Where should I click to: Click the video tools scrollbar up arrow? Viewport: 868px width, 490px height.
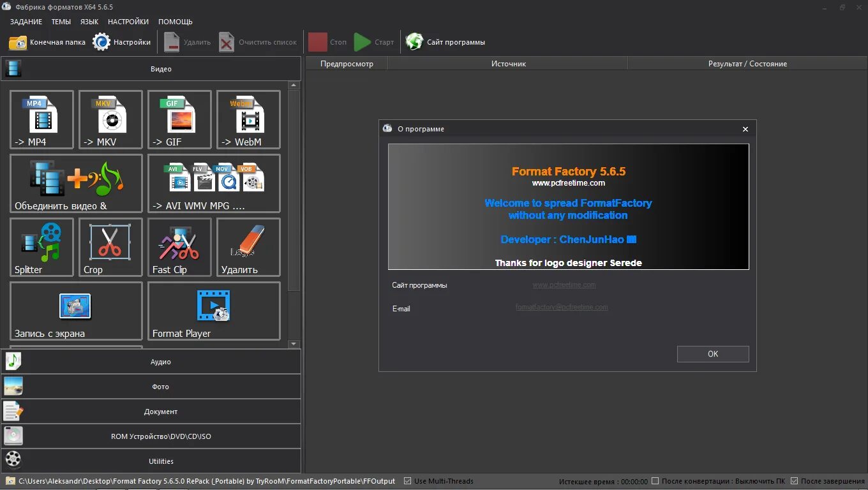294,85
